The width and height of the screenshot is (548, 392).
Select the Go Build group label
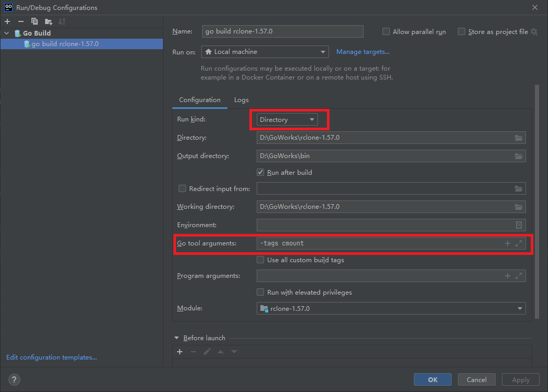tap(37, 33)
